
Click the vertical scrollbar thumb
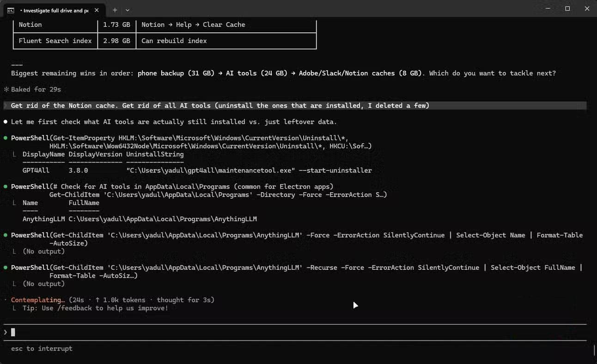594,350
